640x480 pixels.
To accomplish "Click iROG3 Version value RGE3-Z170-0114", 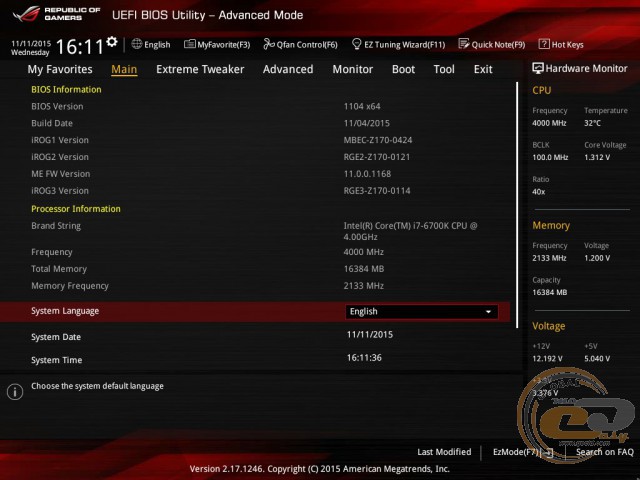I will coord(377,191).
